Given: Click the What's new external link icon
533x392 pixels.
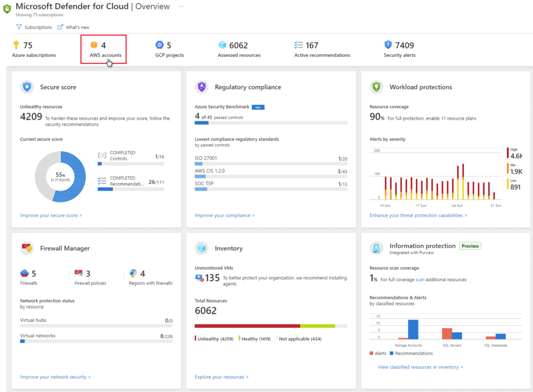Looking at the screenshot, I should (60, 27).
